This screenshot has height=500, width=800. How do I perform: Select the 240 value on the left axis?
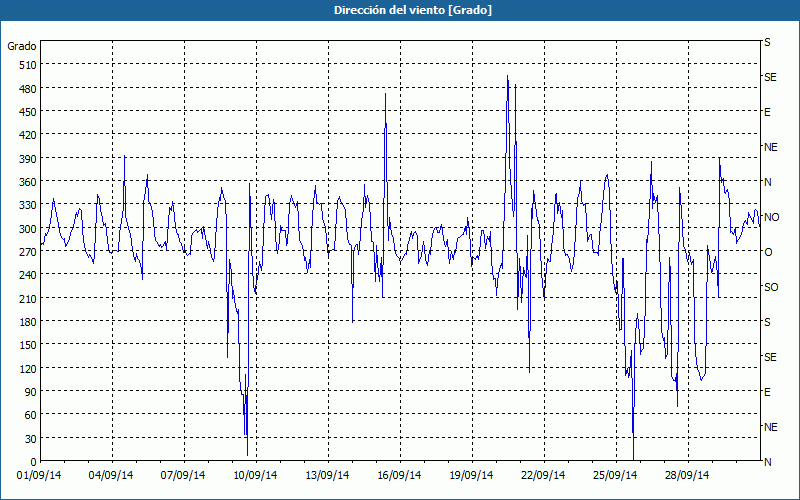28,275
